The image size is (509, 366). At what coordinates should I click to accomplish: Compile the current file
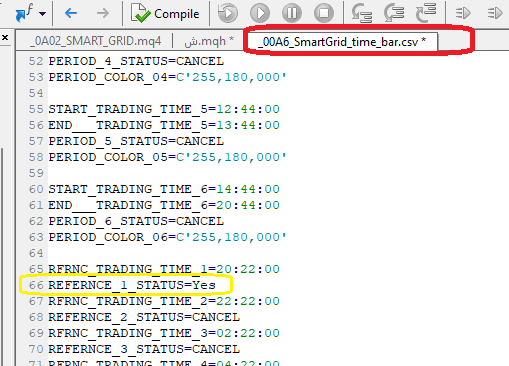(165, 13)
